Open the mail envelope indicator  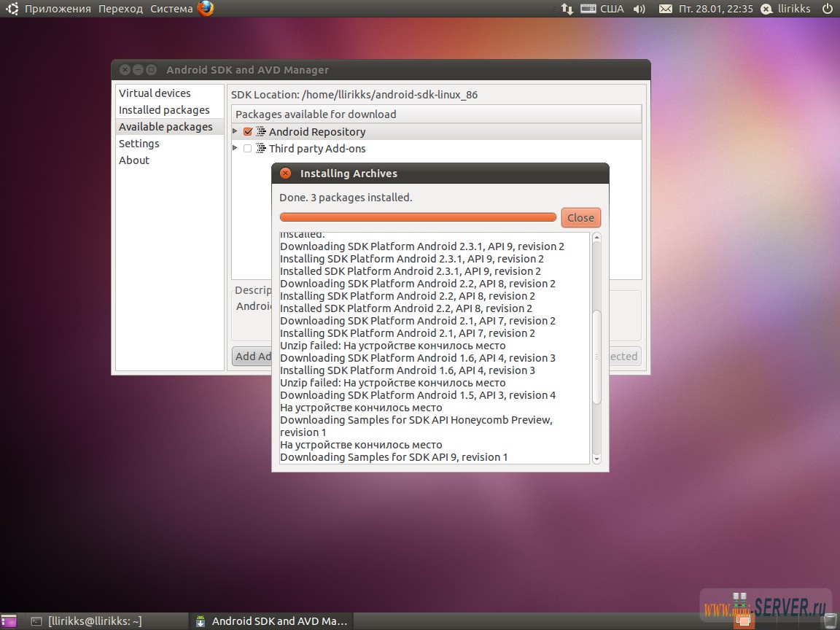pyautogui.click(x=666, y=9)
